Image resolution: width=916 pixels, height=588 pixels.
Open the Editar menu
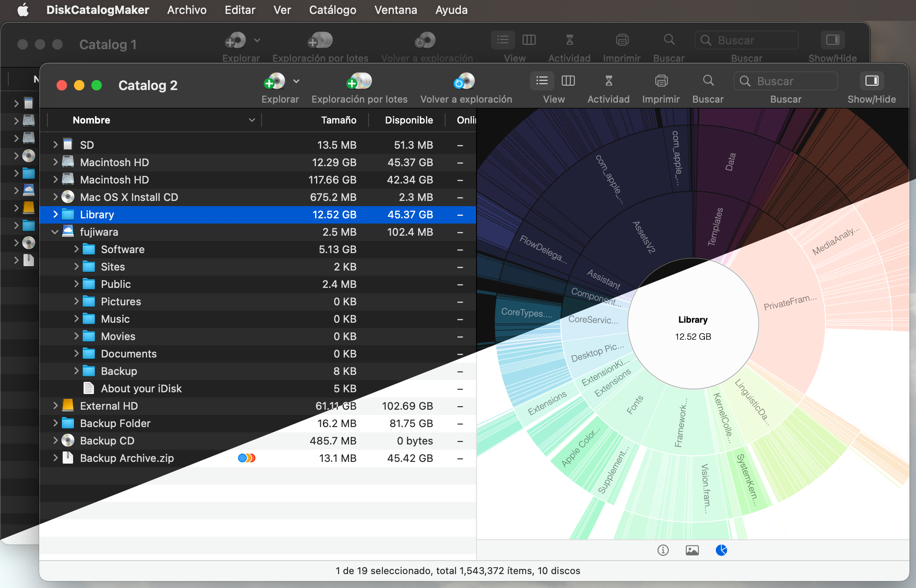coord(240,10)
